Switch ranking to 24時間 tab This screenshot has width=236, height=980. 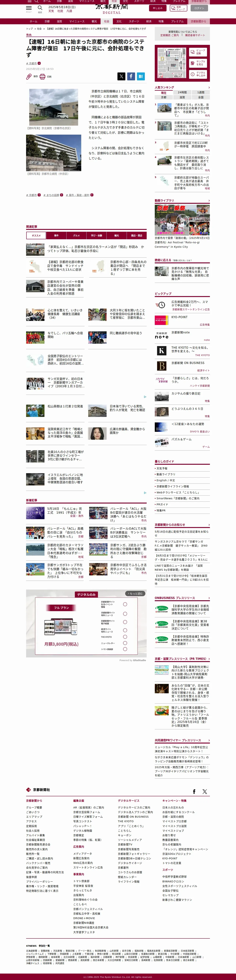(182, 93)
